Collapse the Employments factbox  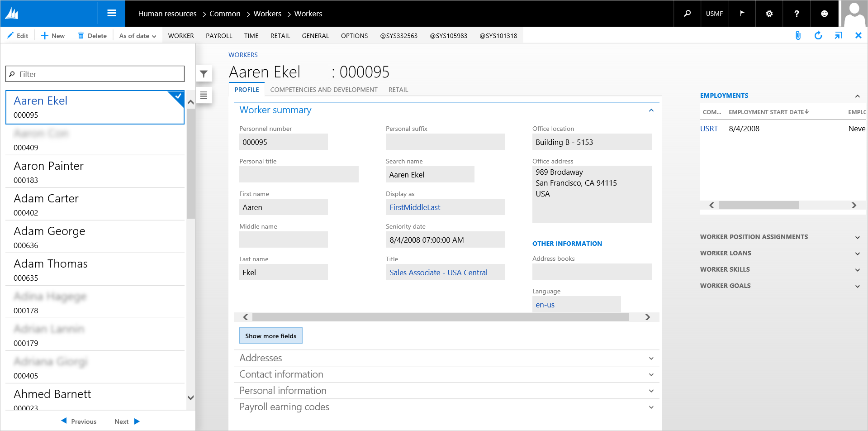point(857,96)
